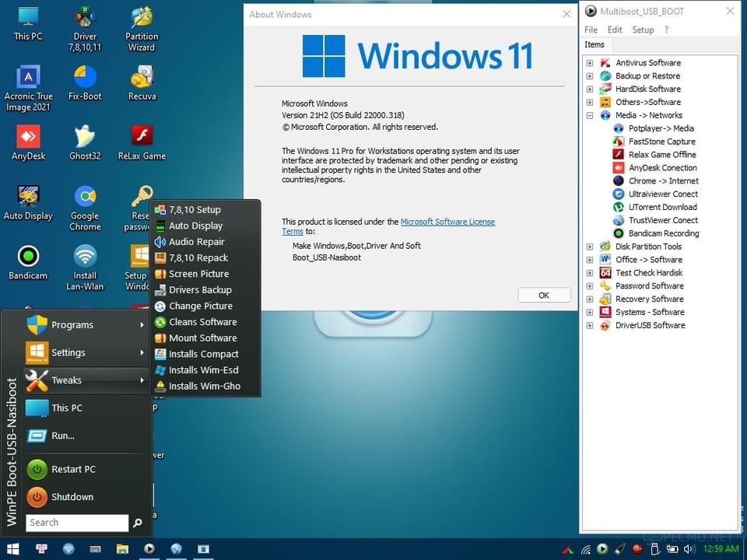Focus the start menu Search field
This screenshot has height=560, width=747.
(77, 523)
